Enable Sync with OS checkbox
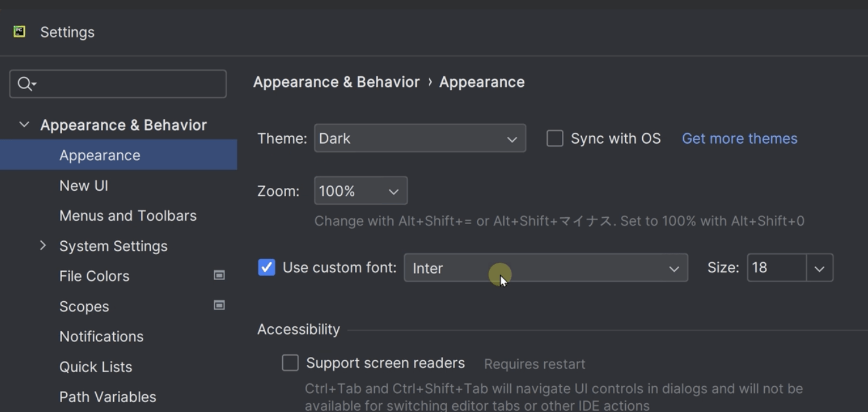Screen dimensions: 868x412 click(x=555, y=139)
